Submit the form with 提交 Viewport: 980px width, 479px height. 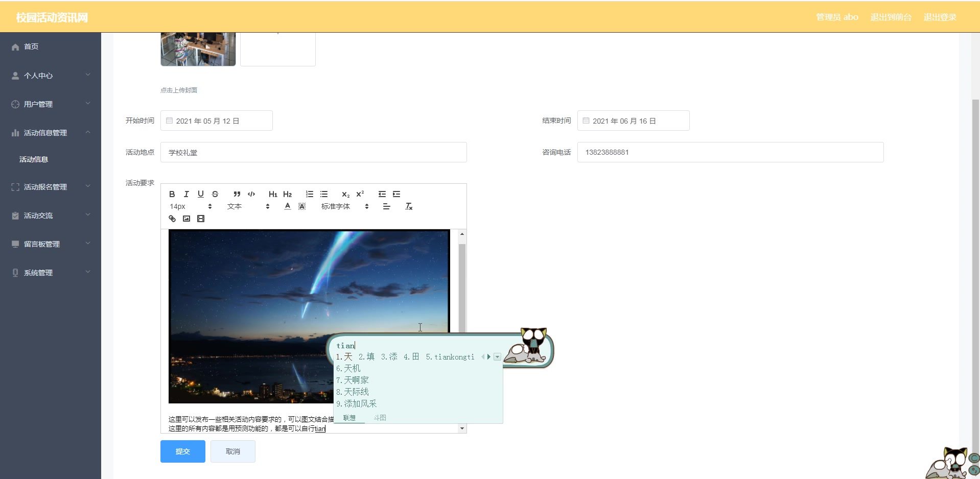point(183,451)
